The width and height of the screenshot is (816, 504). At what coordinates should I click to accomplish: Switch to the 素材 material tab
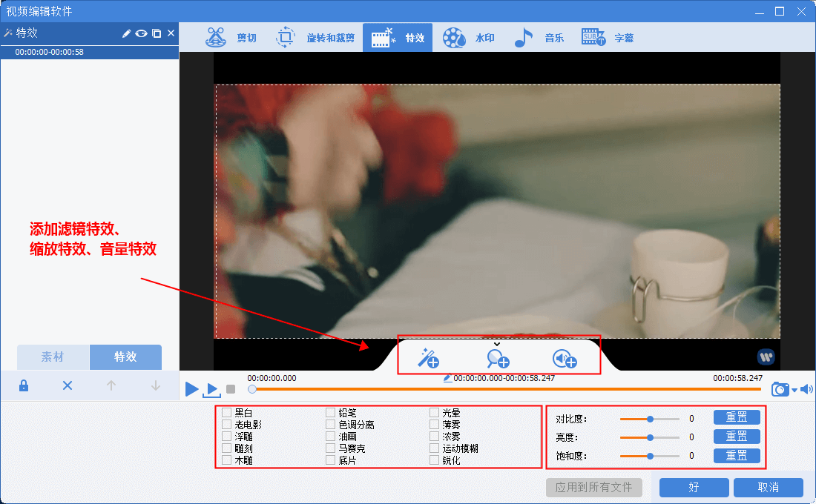pos(53,357)
